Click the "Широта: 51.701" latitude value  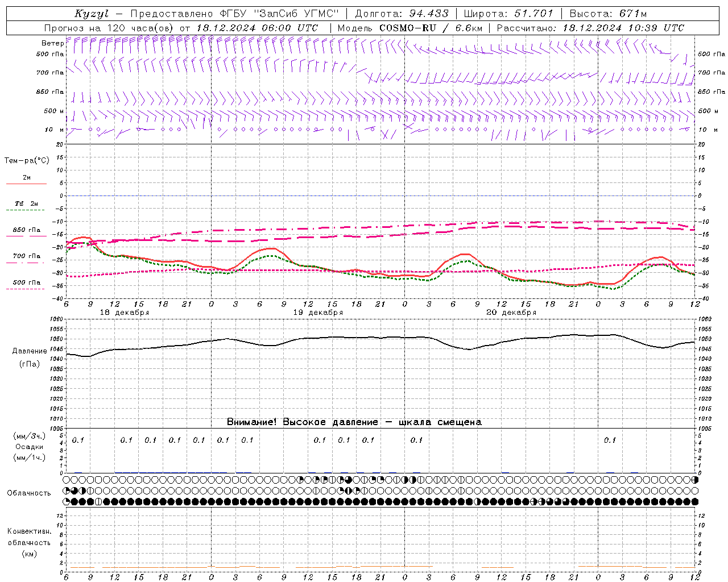point(508,14)
